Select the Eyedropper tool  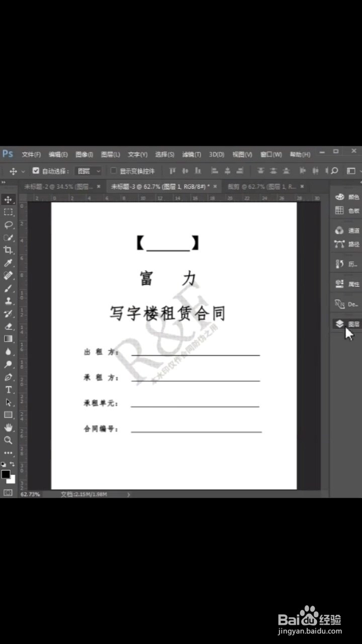tap(8, 263)
